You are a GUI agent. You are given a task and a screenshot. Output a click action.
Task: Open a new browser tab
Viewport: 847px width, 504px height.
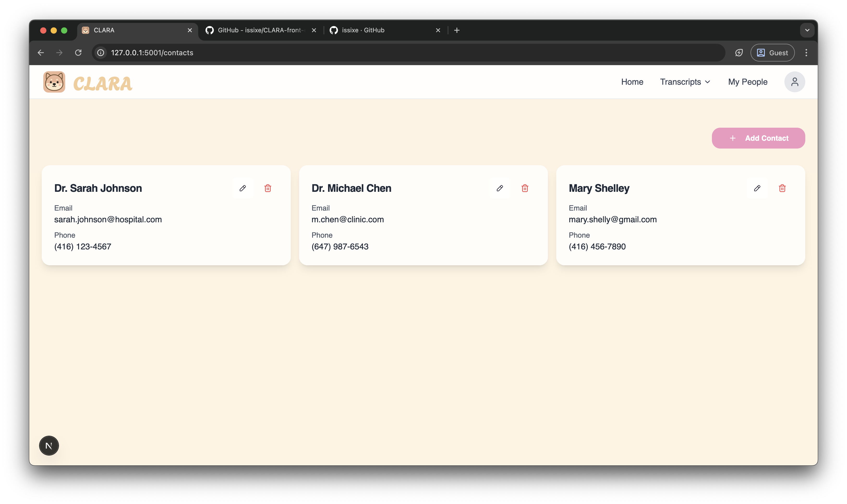pyautogui.click(x=457, y=30)
